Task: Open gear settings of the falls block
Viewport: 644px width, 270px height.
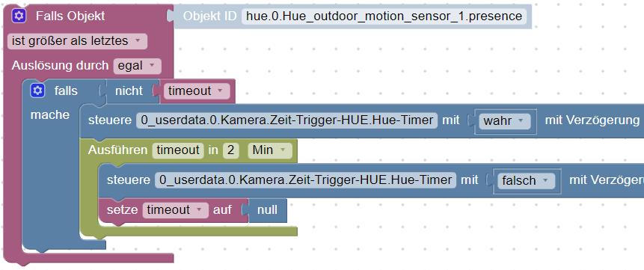Action: tap(38, 90)
